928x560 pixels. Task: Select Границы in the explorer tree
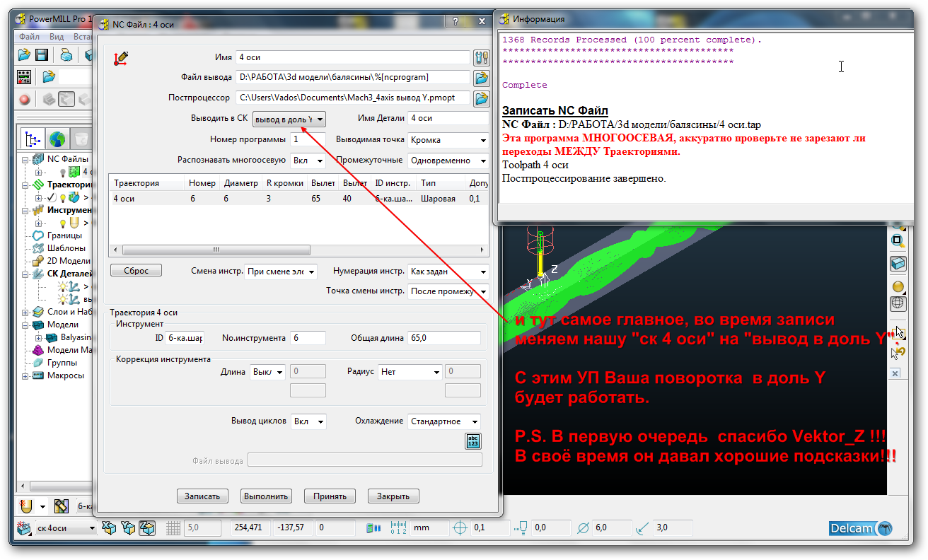click(64, 235)
